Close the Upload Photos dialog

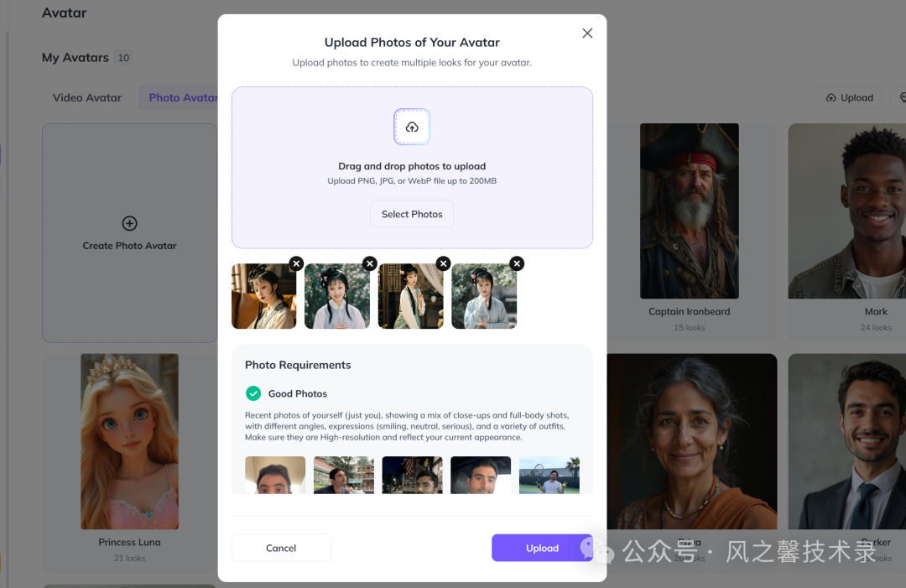pos(587,34)
